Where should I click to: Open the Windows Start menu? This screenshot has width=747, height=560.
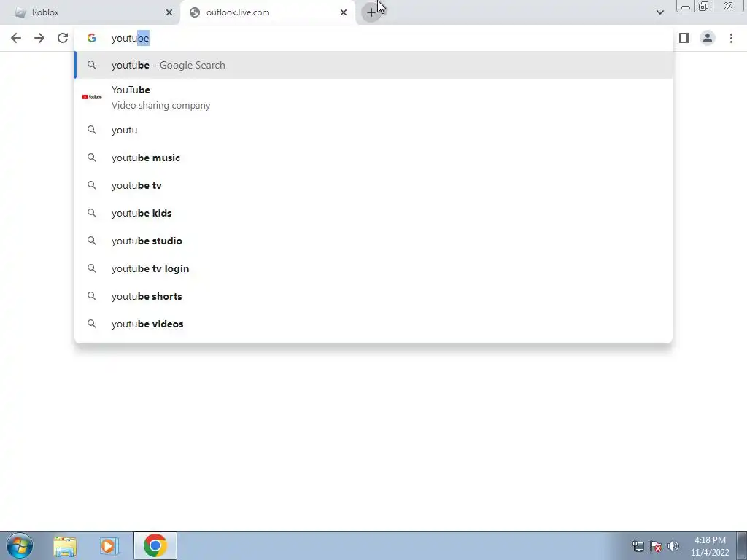20,545
